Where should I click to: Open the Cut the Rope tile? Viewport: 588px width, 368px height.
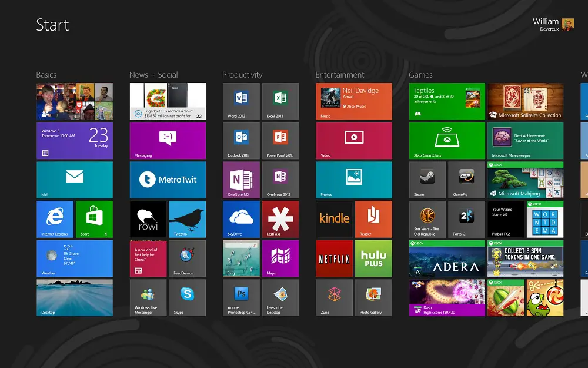point(545,297)
